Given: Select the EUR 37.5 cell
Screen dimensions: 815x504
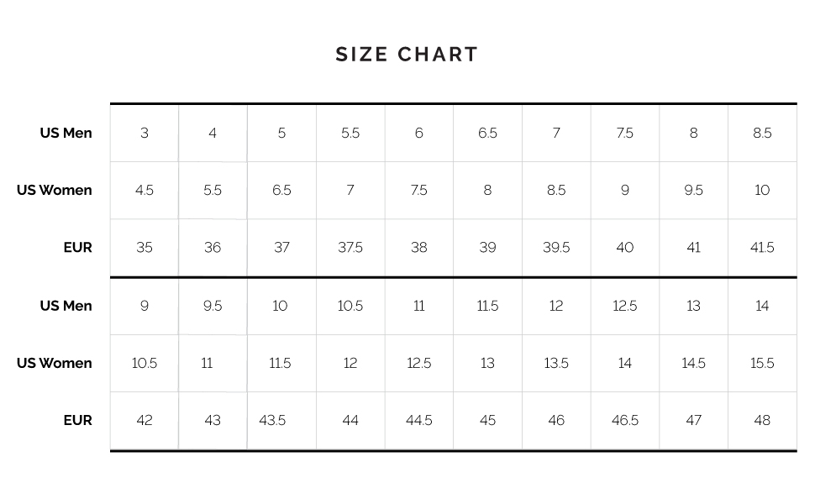Looking at the screenshot, I should 350,248.
